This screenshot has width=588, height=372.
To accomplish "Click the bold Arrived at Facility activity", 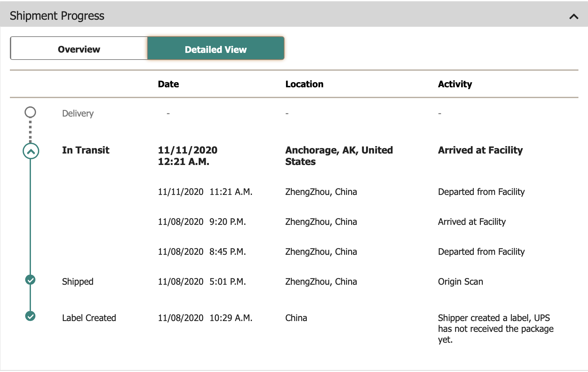I will [480, 150].
